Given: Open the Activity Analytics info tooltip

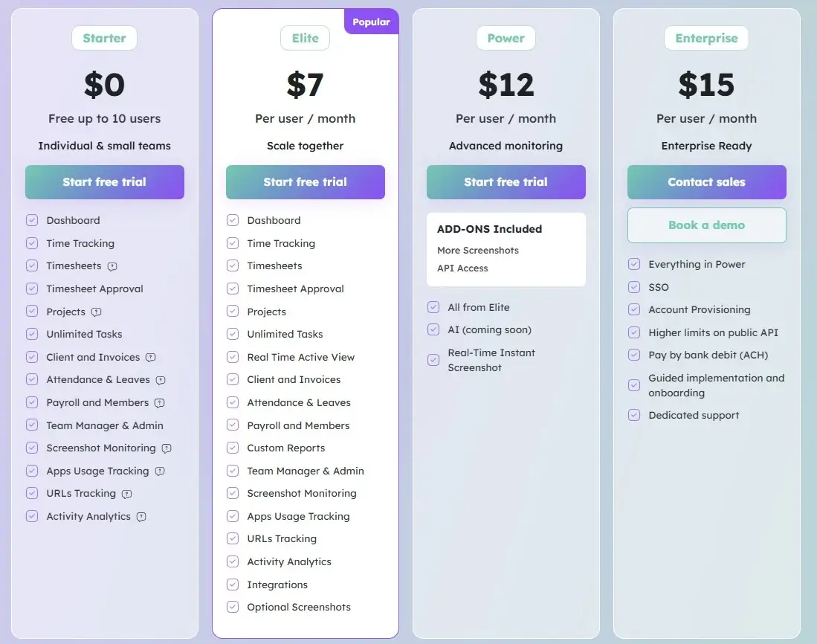Looking at the screenshot, I should (x=141, y=516).
